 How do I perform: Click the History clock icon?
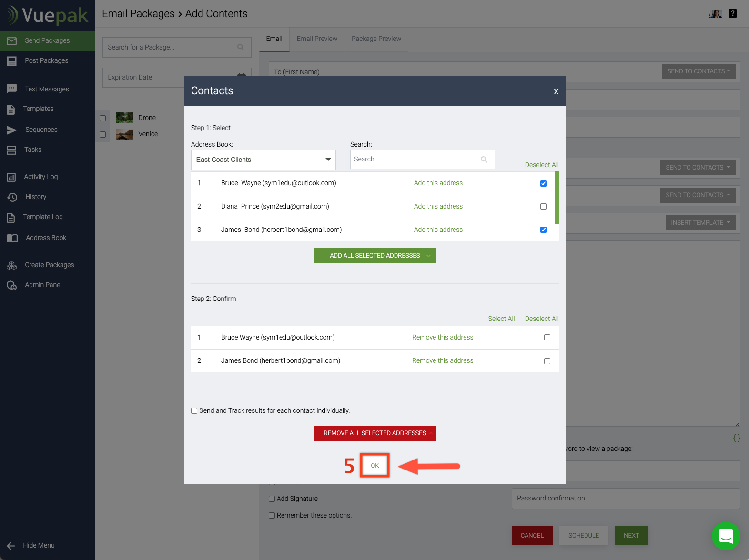12,197
